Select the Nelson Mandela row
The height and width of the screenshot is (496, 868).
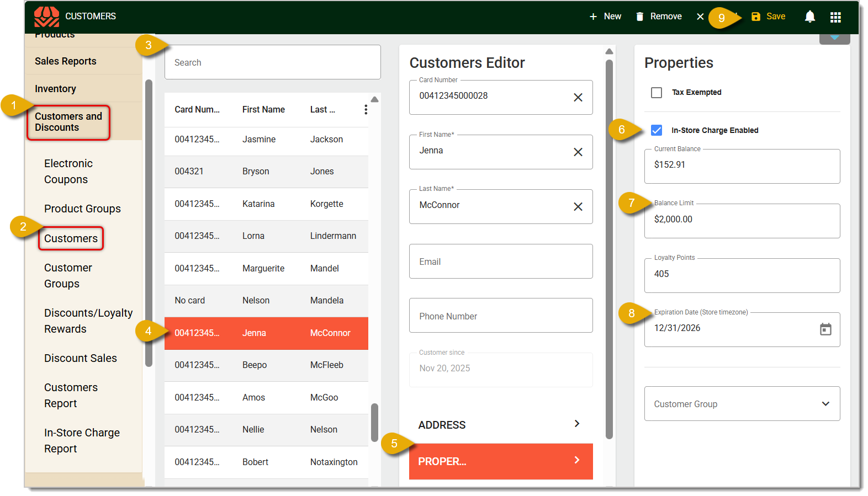point(266,301)
